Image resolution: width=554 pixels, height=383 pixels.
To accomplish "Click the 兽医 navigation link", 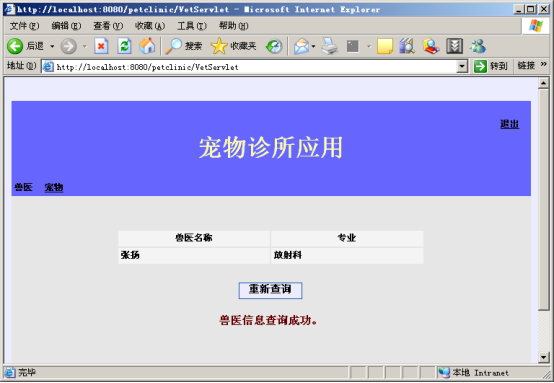I will click(23, 187).
